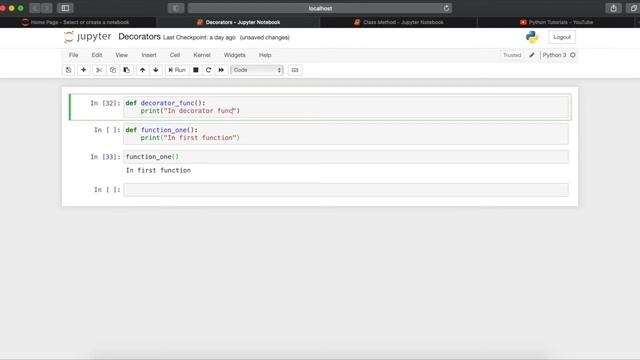Screen dimensions: 640x360
Task: Click inside the function_one definition cell
Action: (346, 134)
